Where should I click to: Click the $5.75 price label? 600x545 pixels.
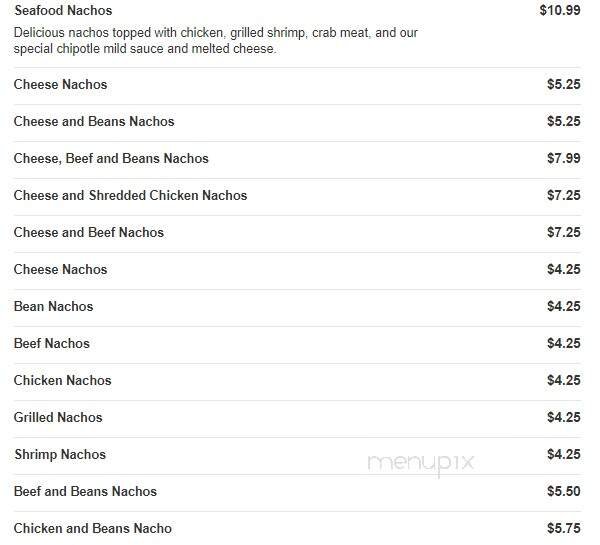pos(563,529)
